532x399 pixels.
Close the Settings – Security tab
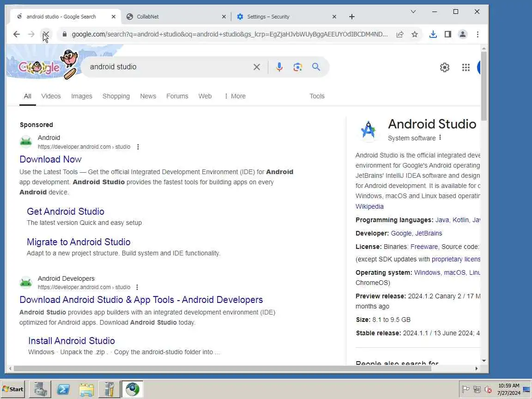pyautogui.click(x=334, y=17)
